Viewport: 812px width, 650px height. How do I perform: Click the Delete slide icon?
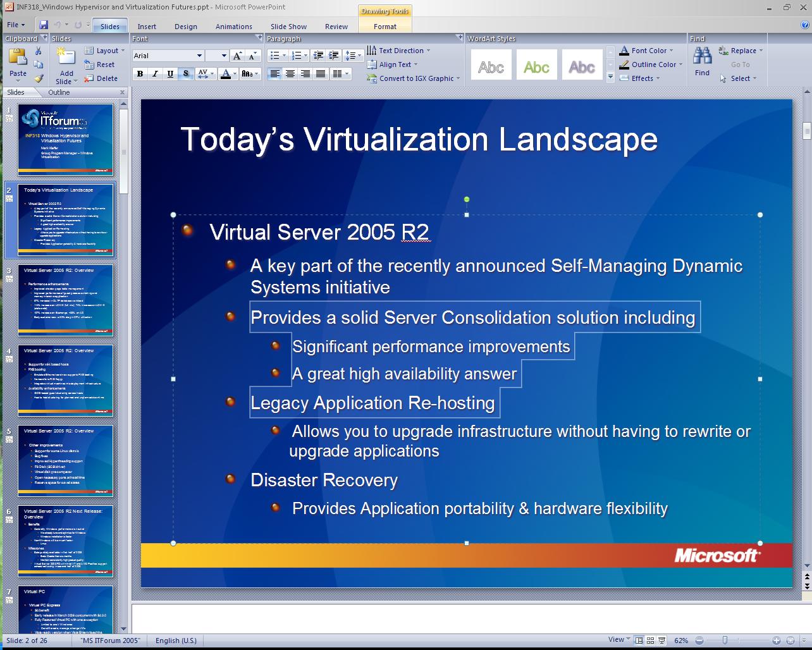89,78
